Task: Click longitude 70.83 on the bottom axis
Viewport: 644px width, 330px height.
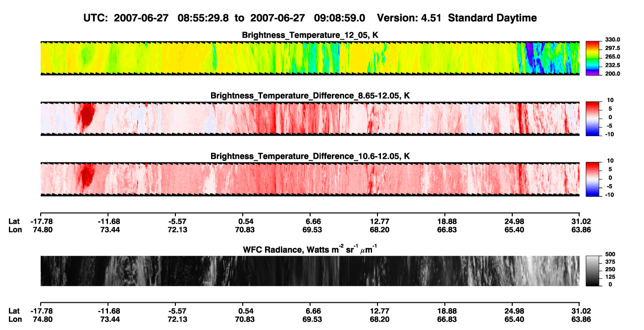Action: coord(244,319)
